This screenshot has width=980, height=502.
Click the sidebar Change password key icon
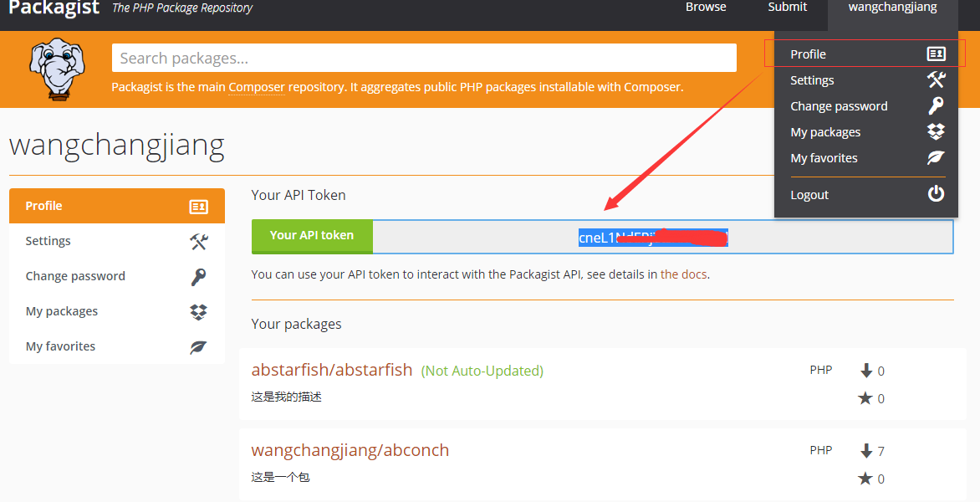pyautogui.click(x=199, y=276)
